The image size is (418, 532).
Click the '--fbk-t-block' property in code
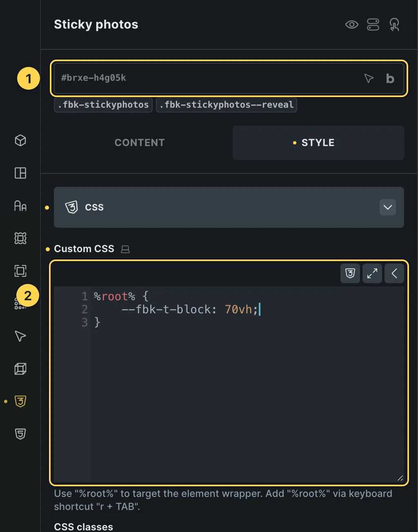[166, 309]
